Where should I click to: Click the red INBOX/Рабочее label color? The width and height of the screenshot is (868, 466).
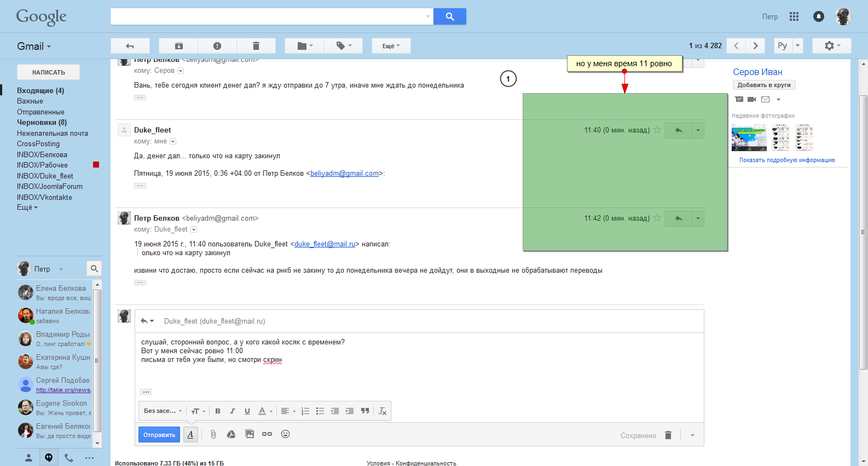click(96, 164)
